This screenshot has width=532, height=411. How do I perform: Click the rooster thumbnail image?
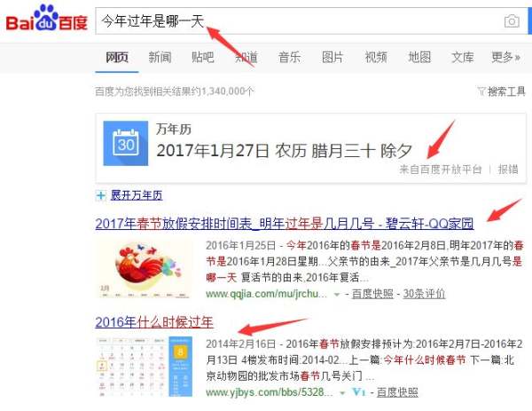(145, 269)
